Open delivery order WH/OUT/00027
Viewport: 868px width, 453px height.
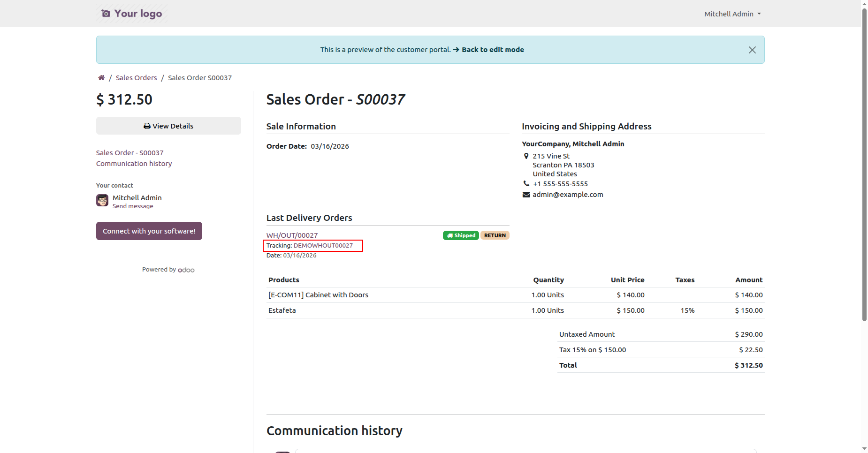point(292,235)
